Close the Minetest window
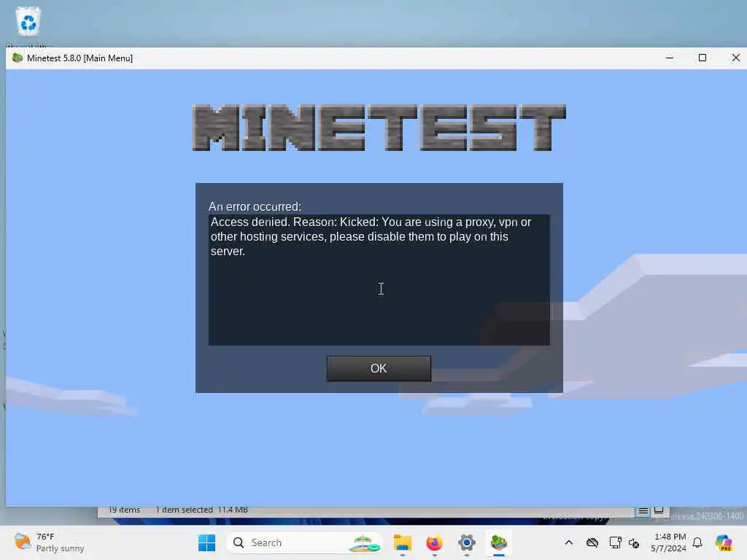This screenshot has height=560, width=747. click(x=735, y=58)
